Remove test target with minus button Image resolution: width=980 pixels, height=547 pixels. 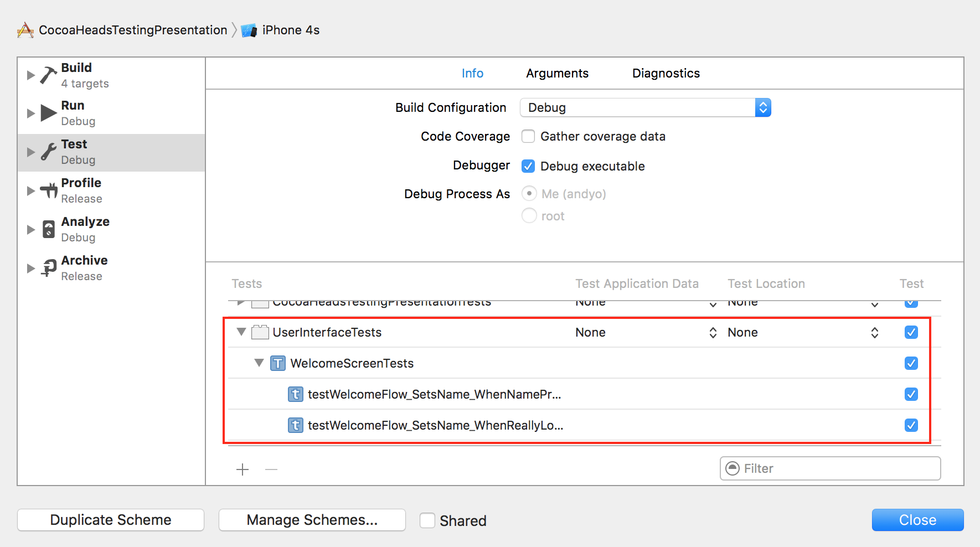(x=271, y=469)
